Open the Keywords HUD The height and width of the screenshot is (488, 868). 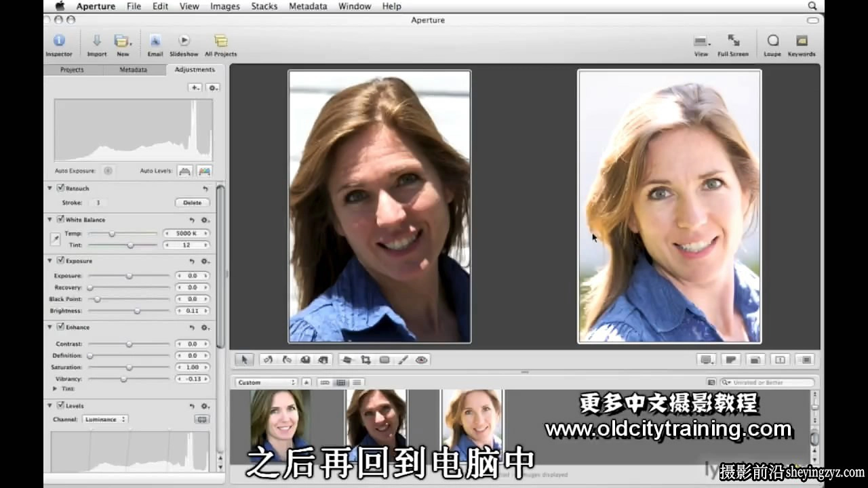click(802, 44)
